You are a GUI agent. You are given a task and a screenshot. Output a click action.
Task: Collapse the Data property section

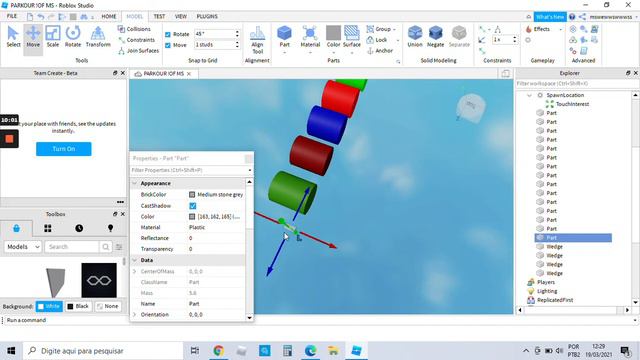click(135, 260)
